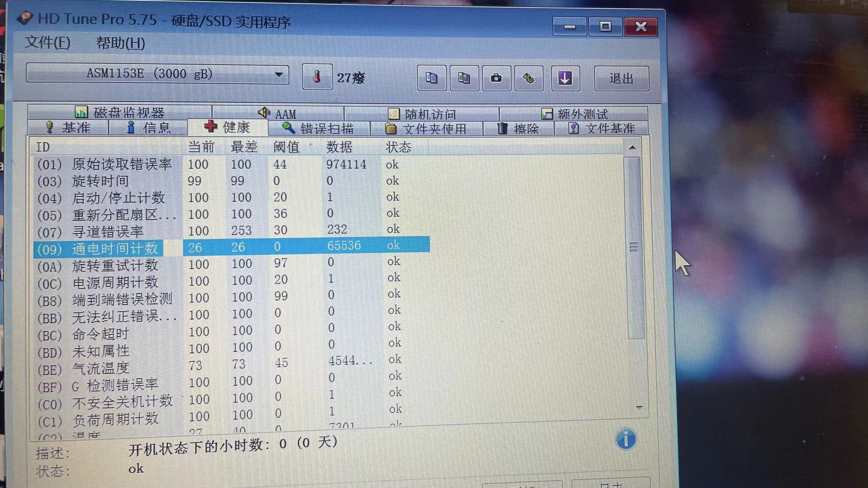Select the (B8) 端到端错误检测 row
The image size is (868, 488).
[231, 297]
